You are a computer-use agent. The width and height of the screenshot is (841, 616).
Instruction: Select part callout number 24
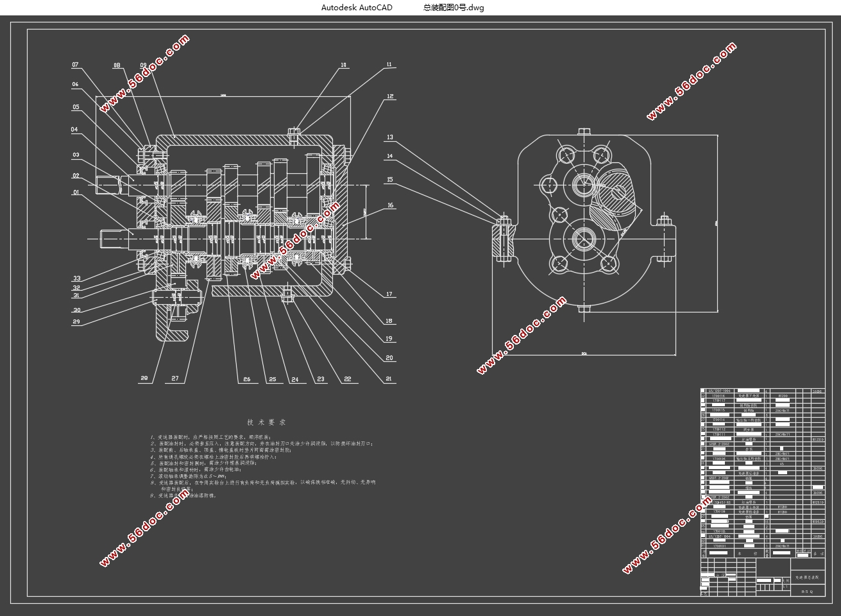click(294, 379)
